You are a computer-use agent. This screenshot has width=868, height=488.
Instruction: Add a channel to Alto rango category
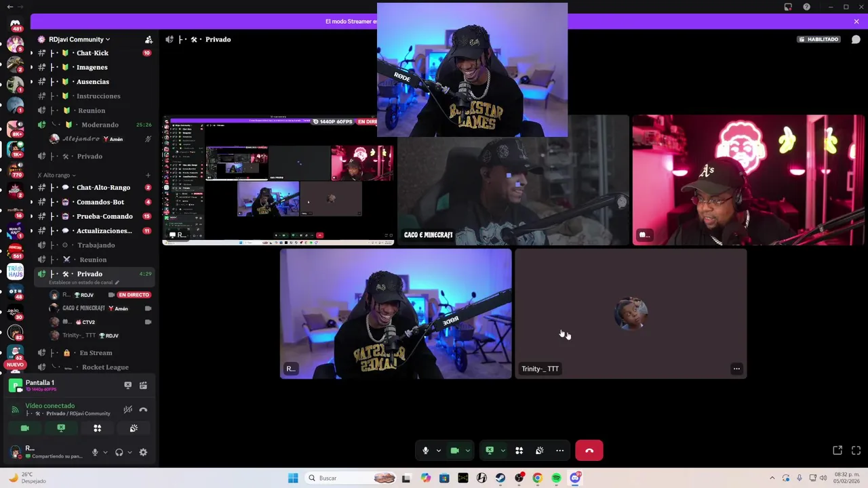[148, 175]
